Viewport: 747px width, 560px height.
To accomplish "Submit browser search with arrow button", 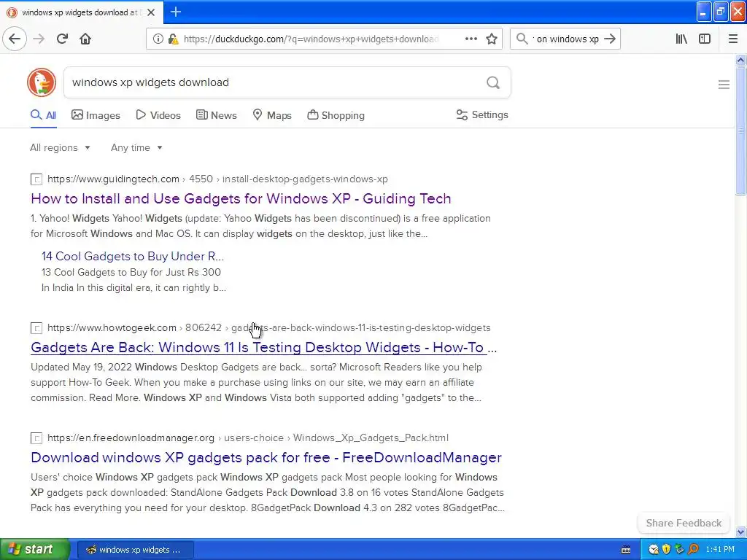I will 610,39.
